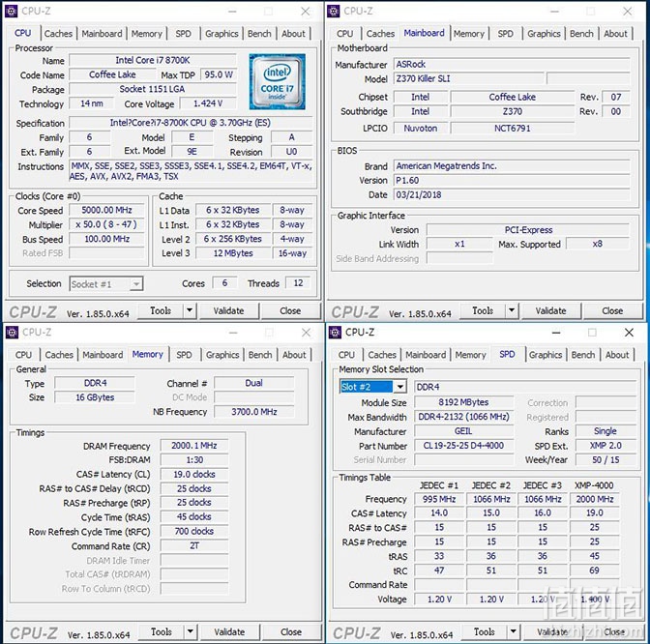Click the Intel Core i7 logo badge
The image size is (650, 644).
coord(278,81)
